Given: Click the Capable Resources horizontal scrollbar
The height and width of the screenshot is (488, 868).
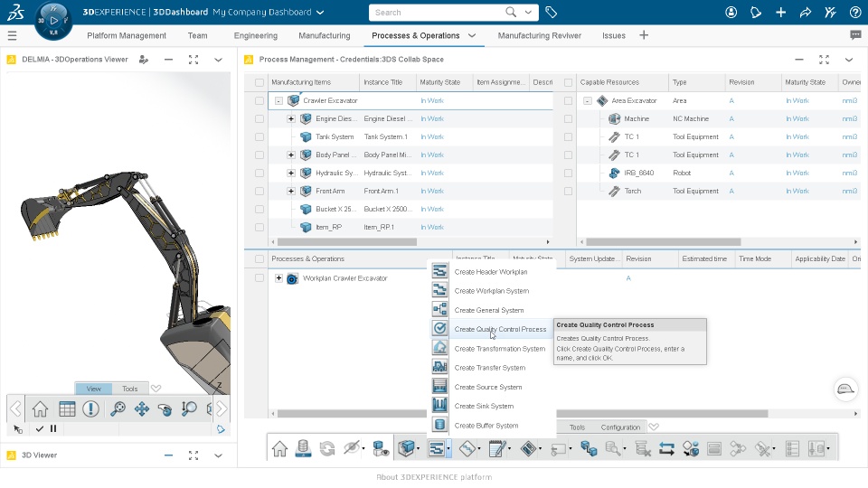Looking at the screenshot, I should (x=663, y=242).
